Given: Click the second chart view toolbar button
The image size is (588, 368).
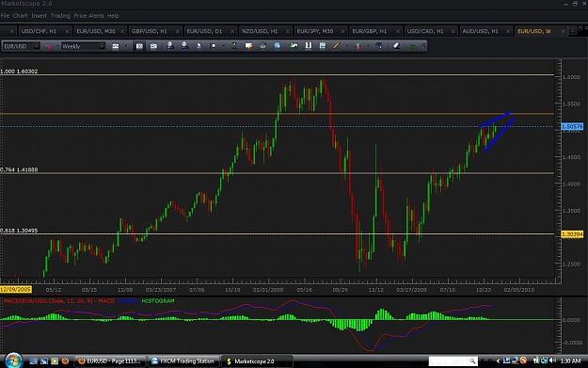Looking at the screenshot, I should point(153,46).
